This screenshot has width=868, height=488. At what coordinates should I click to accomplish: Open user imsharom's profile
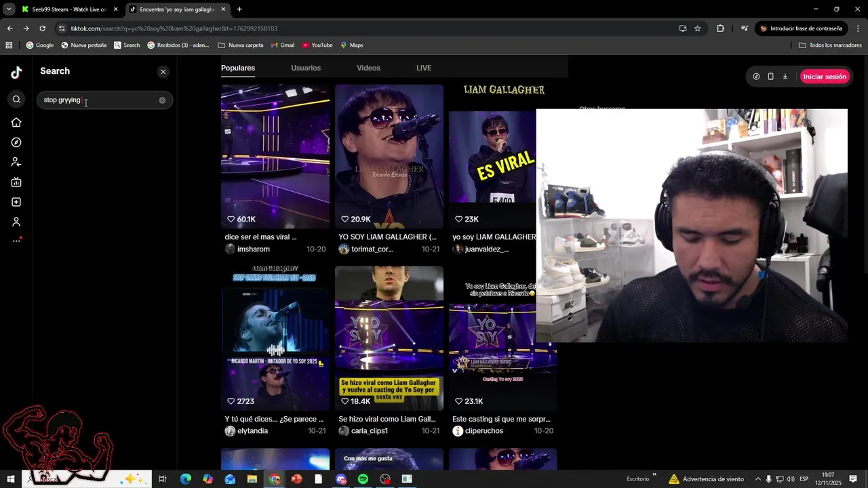(254, 249)
